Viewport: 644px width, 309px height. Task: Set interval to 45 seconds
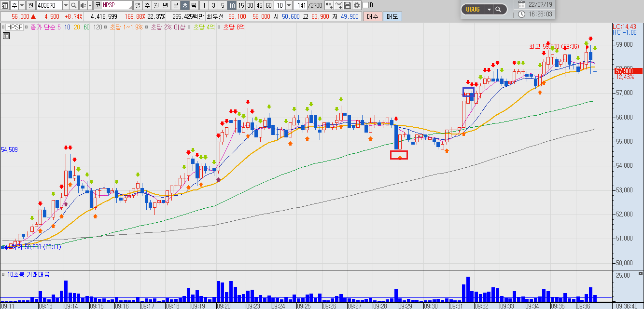click(259, 5)
